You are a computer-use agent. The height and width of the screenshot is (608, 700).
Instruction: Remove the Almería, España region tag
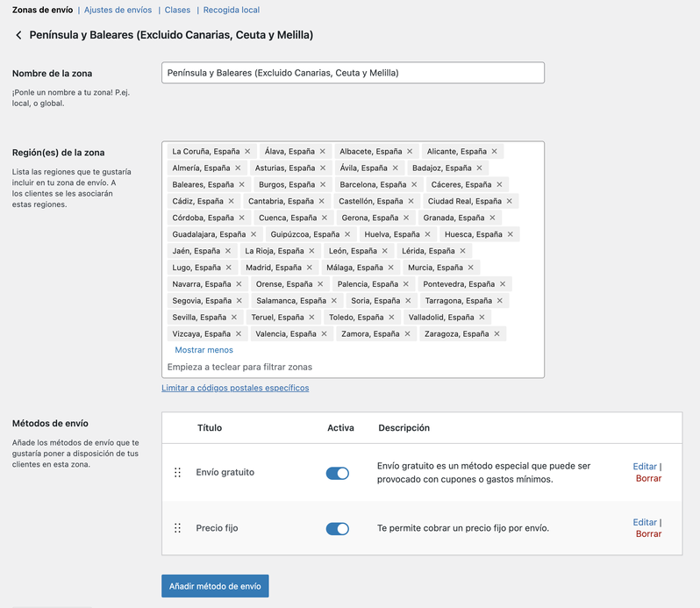[x=238, y=168]
